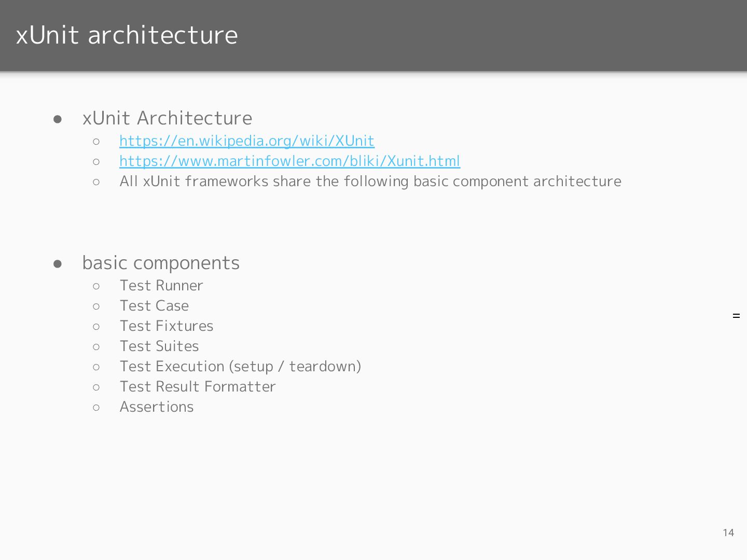Click the 'All xUnit frameworks share' sentence
Screen dimensions: 747x560
(x=370, y=181)
